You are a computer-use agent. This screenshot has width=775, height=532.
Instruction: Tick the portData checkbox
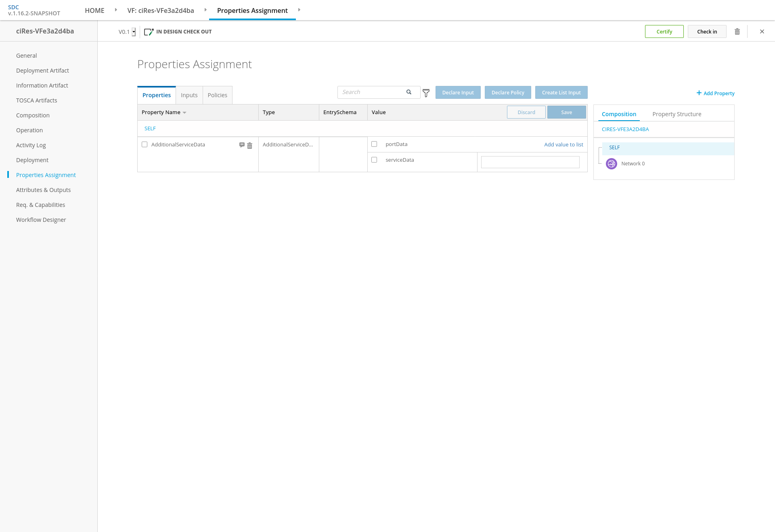(374, 144)
